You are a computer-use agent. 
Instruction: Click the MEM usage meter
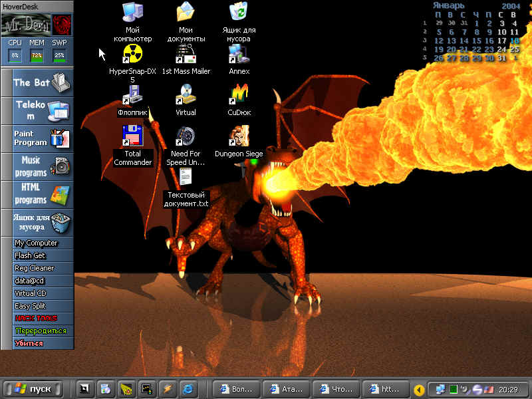click(37, 56)
